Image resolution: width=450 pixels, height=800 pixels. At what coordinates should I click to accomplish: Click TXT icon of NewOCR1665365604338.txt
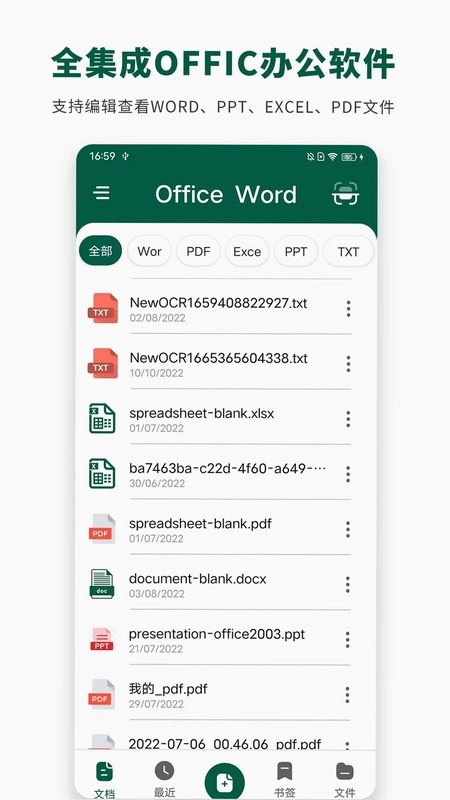pos(103,363)
